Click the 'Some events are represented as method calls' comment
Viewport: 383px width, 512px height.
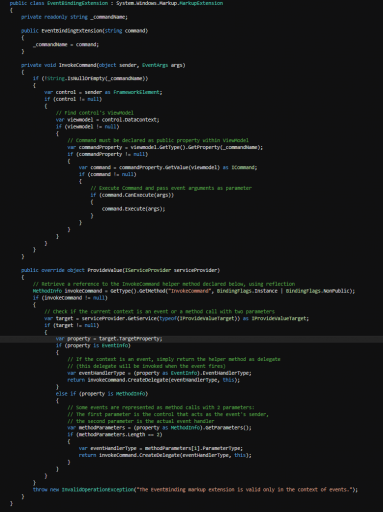coord(161,408)
